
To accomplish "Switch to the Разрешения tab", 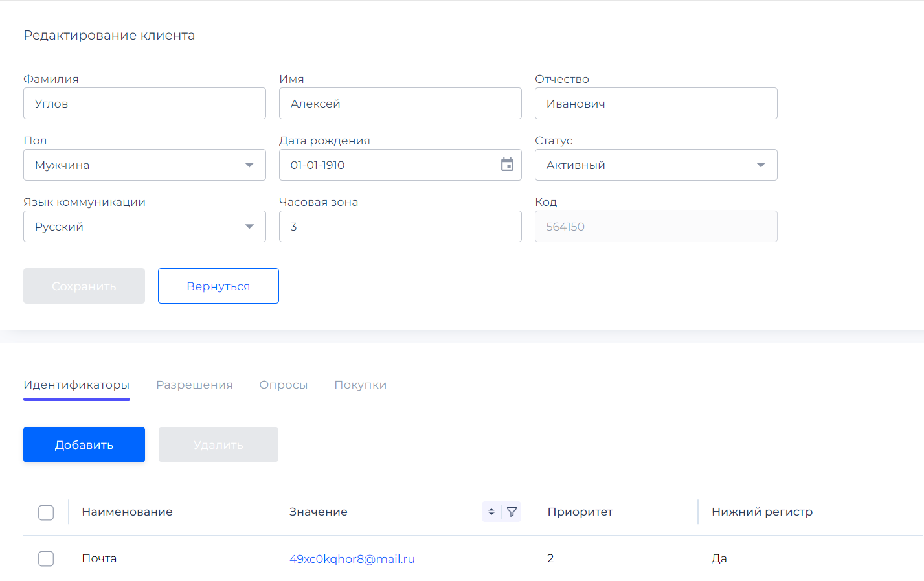I will pos(194,385).
